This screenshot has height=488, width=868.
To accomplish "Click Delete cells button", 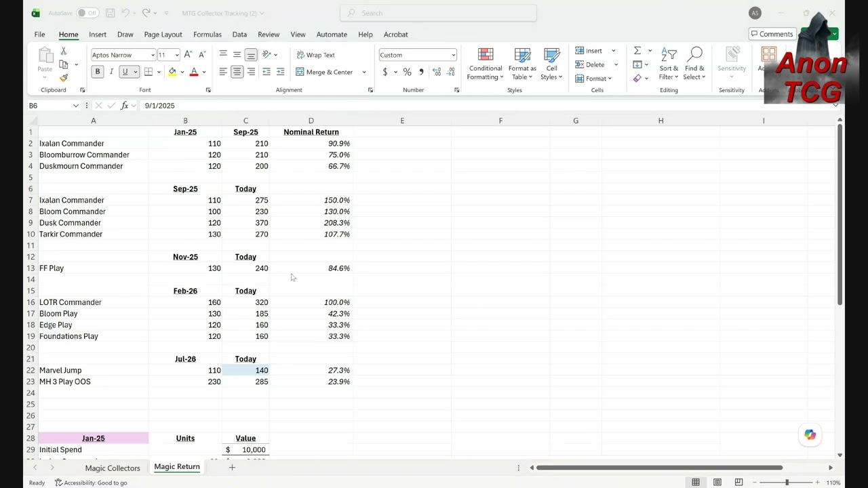I will pos(590,64).
